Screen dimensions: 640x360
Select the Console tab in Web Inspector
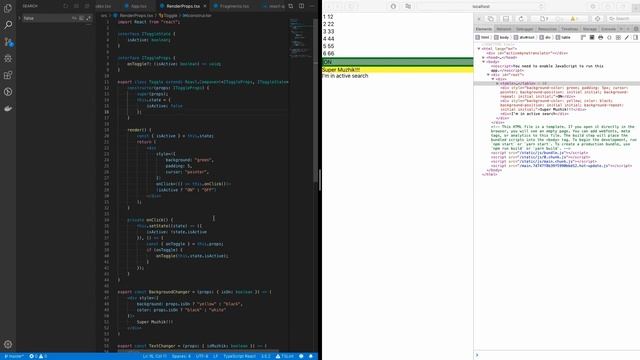click(609, 29)
